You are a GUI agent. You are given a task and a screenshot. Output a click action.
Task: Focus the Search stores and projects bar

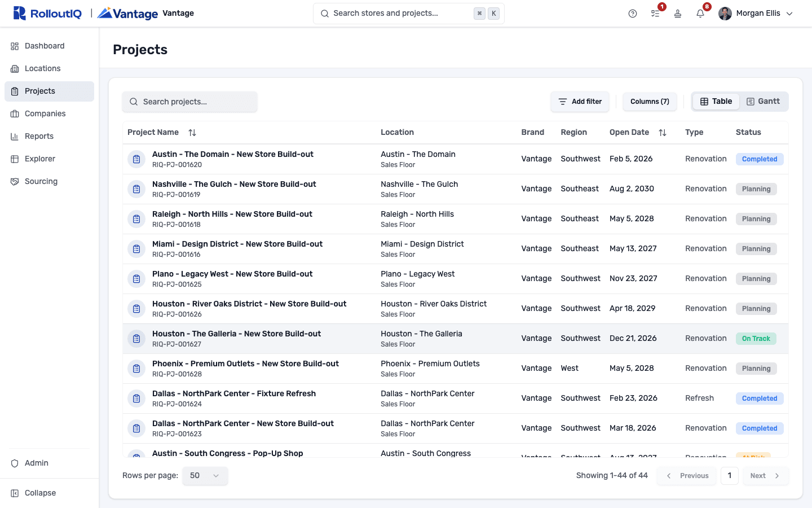pyautogui.click(x=409, y=14)
